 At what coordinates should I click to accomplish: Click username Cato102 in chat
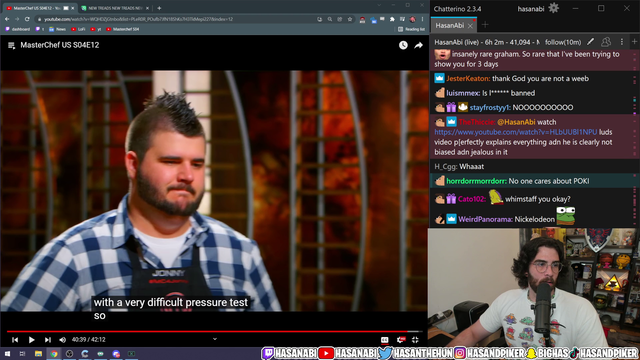pos(472,199)
